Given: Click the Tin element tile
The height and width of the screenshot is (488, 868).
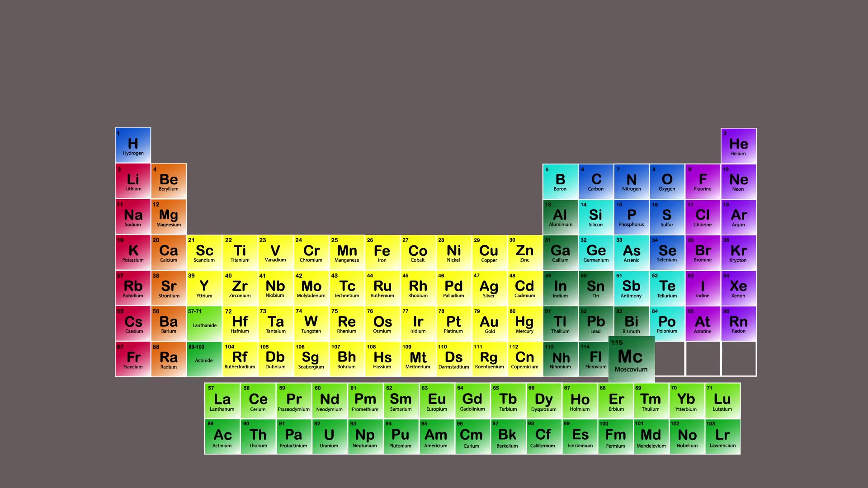Looking at the screenshot, I should coord(596,288).
